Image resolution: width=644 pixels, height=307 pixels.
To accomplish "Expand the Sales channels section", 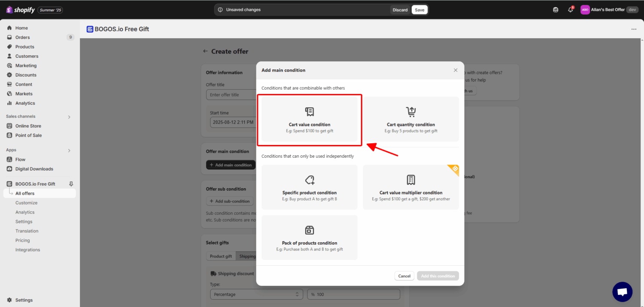I will click(69, 117).
